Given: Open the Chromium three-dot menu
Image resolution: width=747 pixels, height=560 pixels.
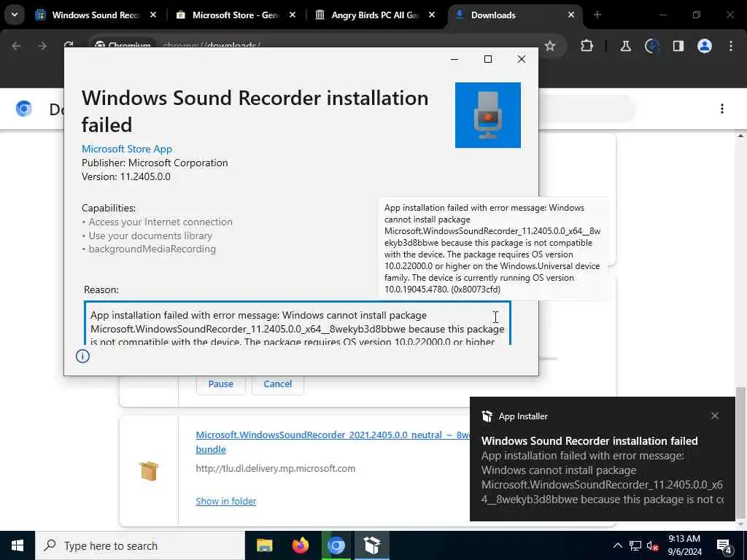Looking at the screenshot, I should click(x=731, y=46).
